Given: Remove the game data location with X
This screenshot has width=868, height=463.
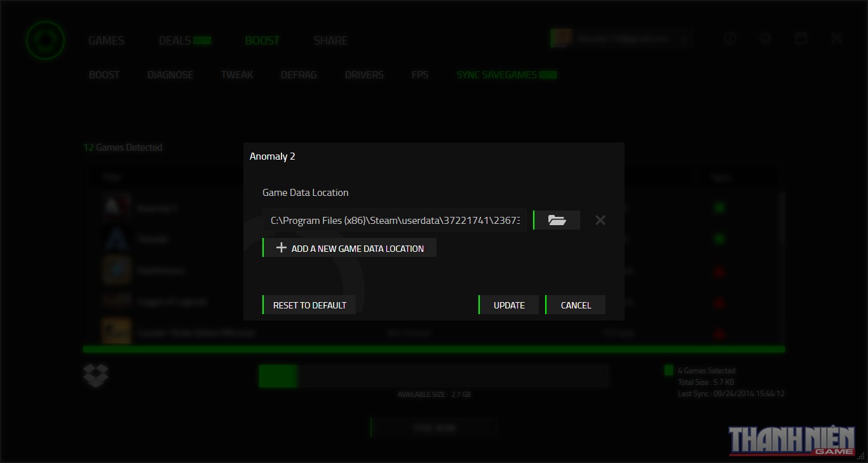Looking at the screenshot, I should [600, 220].
